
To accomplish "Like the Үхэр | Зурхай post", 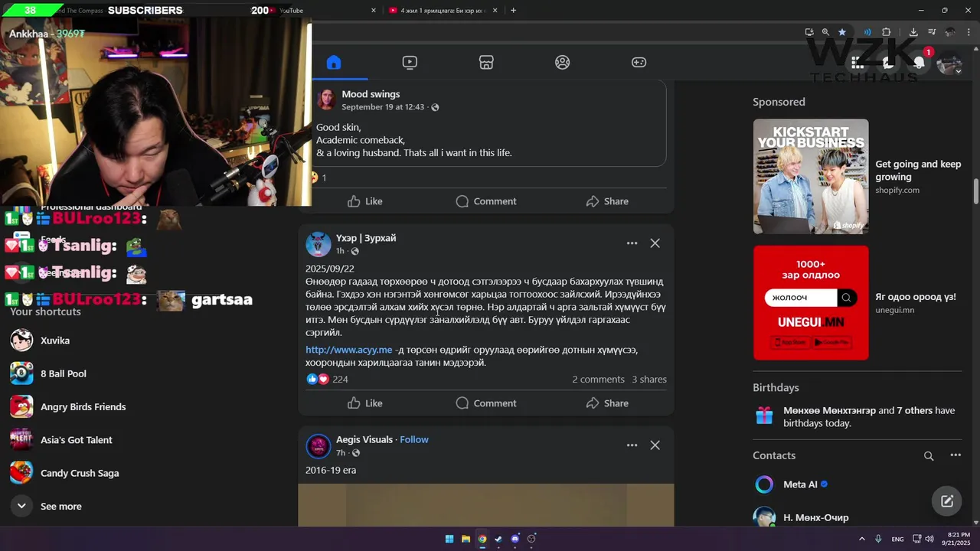I will 364,403.
